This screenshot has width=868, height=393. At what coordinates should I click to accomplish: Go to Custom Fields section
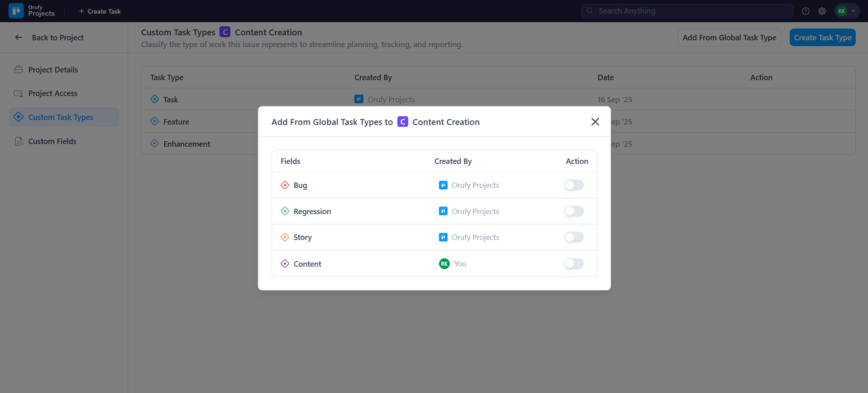coord(52,141)
